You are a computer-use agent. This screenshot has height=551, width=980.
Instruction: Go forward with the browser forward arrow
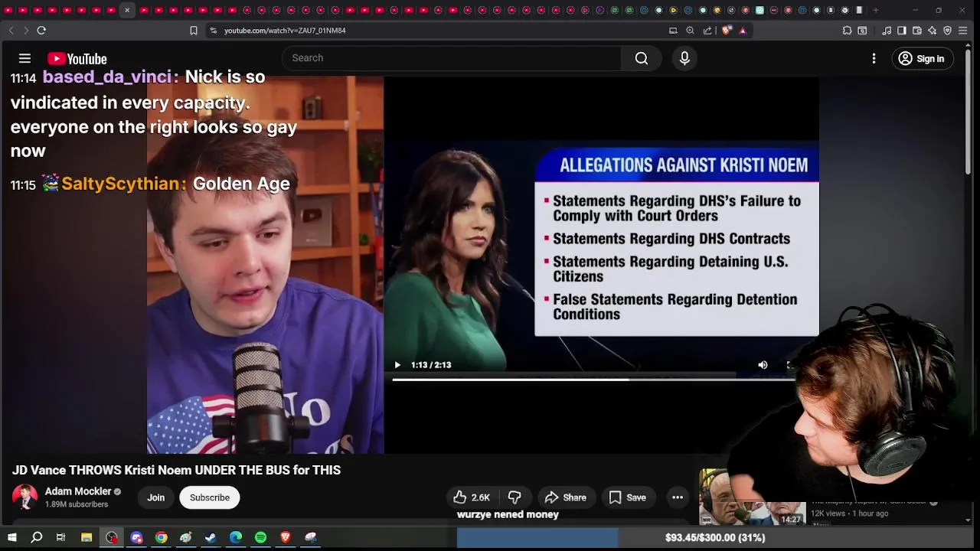25,31
